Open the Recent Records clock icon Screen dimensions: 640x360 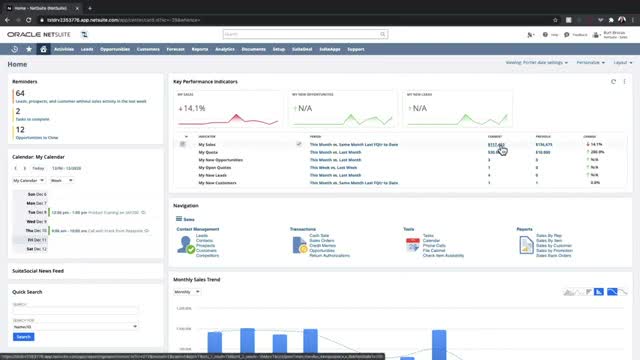[x=15, y=49]
